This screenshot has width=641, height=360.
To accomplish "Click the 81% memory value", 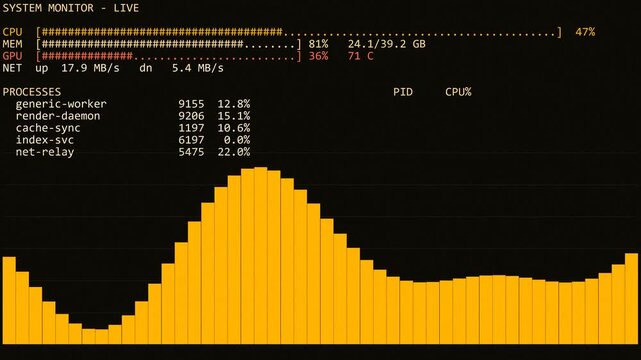I will [318, 44].
